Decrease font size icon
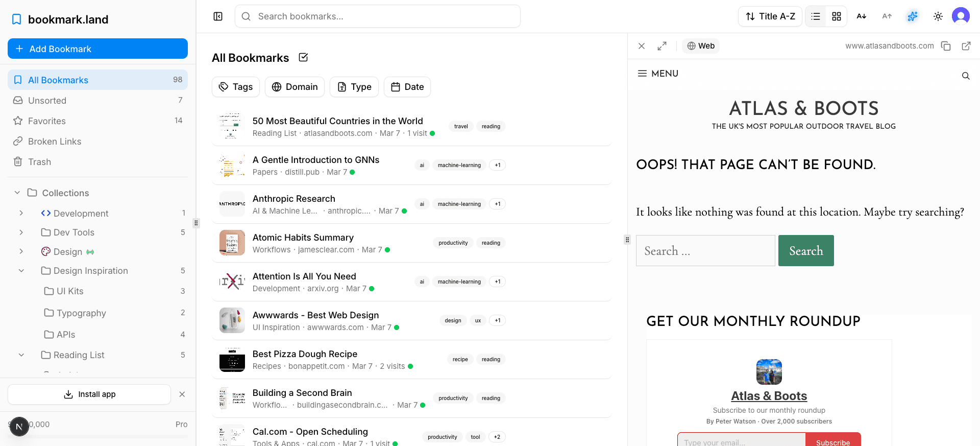980x446 pixels. click(862, 16)
